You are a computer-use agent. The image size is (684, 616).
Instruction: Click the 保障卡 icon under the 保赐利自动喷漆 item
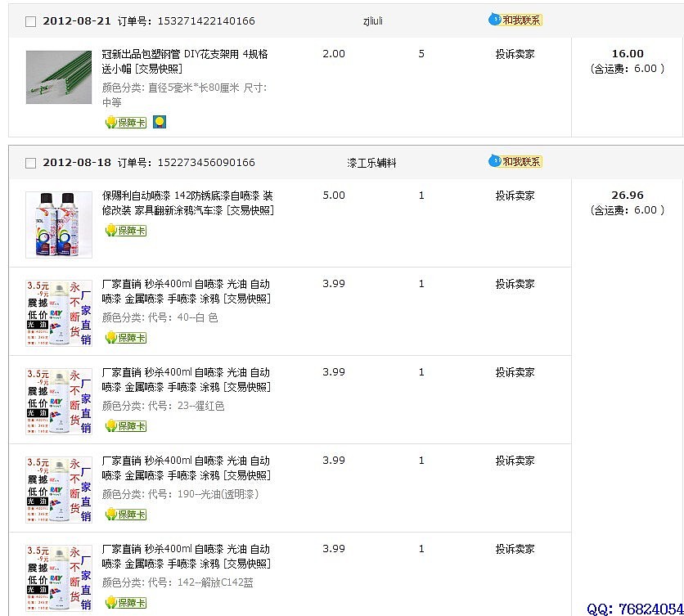point(124,231)
